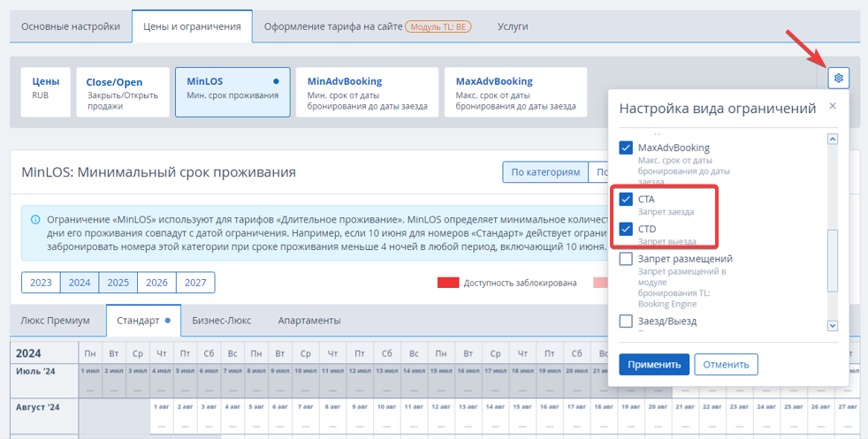Close the restriction view settings popup

833,106
